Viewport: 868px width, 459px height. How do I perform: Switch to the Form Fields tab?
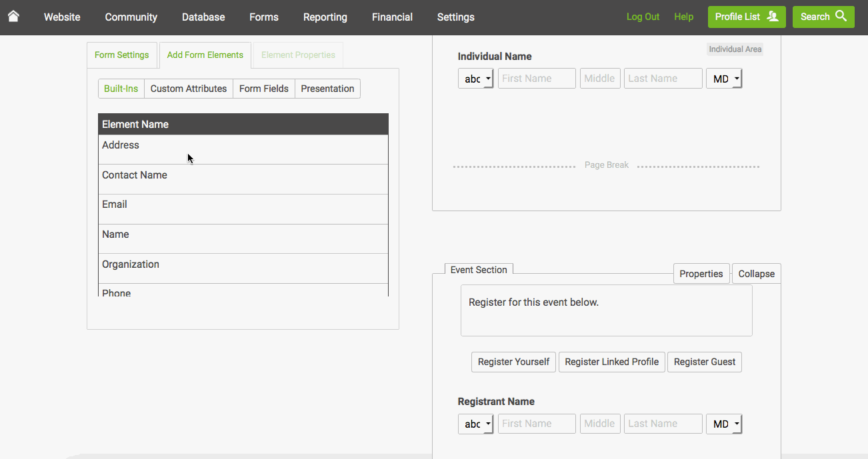pos(263,88)
